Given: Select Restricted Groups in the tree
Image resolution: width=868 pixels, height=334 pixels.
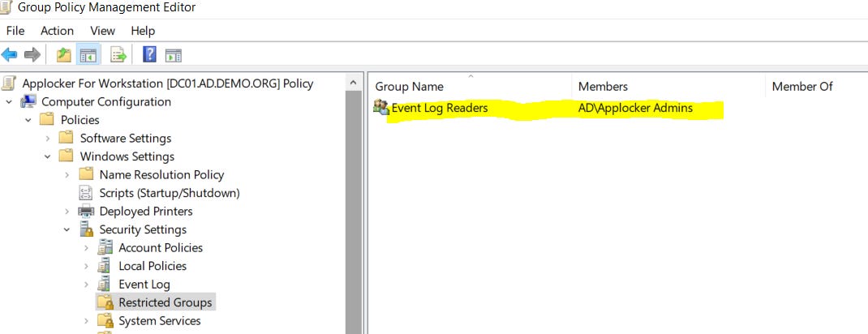Looking at the screenshot, I should 165,302.
